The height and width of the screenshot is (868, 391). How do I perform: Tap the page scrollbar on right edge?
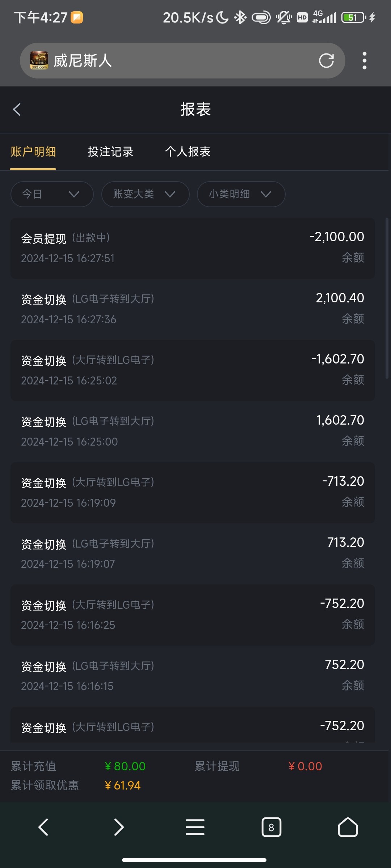pyautogui.click(x=387, y=298)
